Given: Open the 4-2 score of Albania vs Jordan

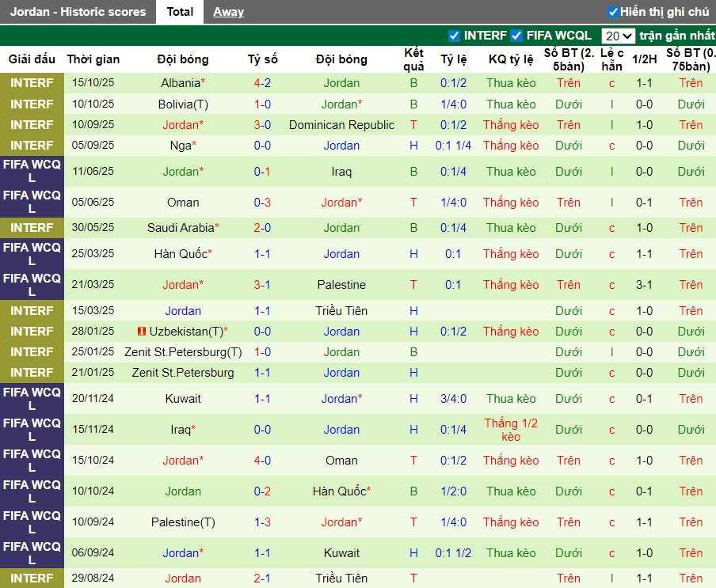Looking at the screenshot, I should [x=262, y=83].
